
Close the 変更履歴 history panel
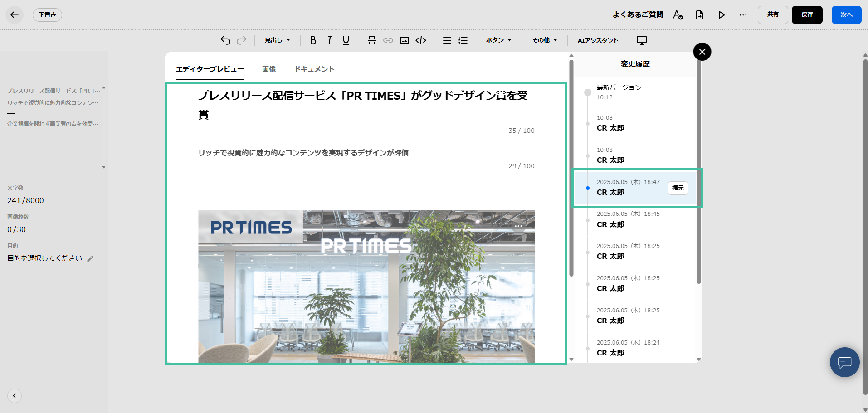click(702, 52)
